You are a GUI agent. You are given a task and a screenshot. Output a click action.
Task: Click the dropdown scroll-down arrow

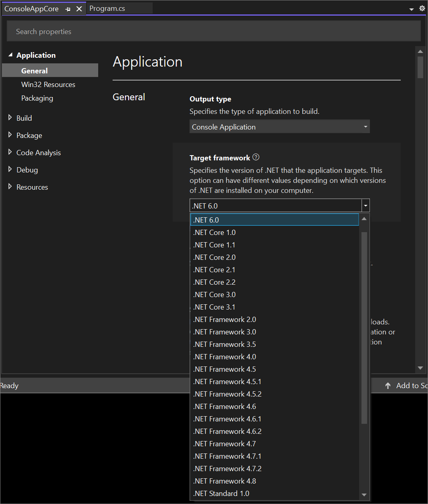click(x=363, y=495)
